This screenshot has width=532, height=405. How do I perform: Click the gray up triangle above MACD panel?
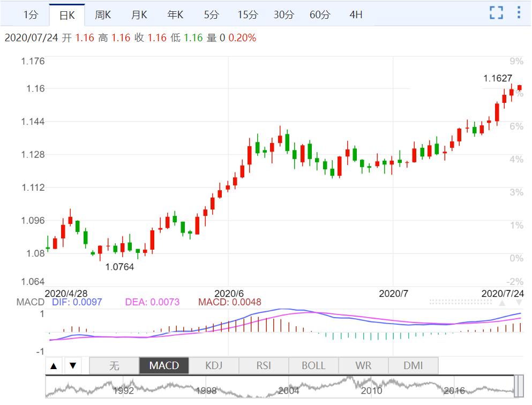[x=502, y=303]
